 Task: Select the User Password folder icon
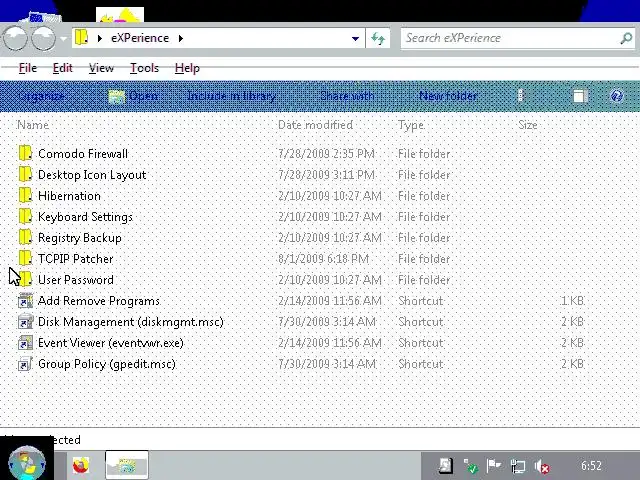25,279
